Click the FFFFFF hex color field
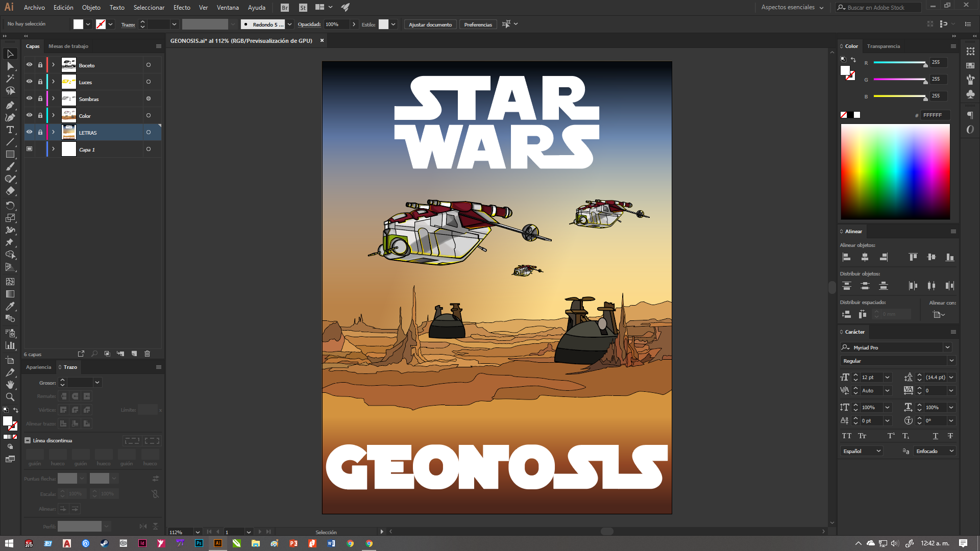The image size is (980, 551). 936,115
